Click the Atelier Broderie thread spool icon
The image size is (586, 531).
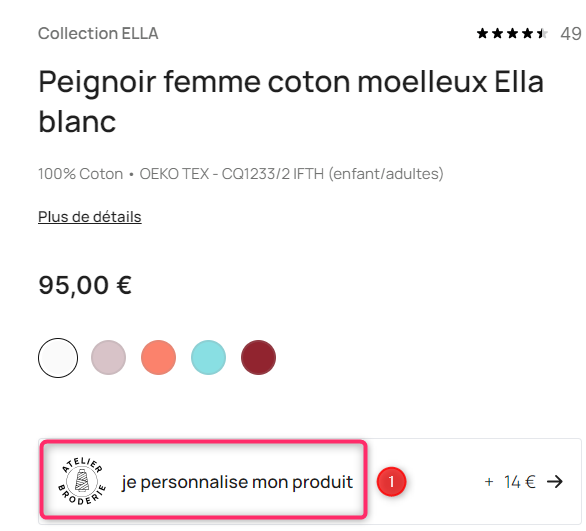82,481
